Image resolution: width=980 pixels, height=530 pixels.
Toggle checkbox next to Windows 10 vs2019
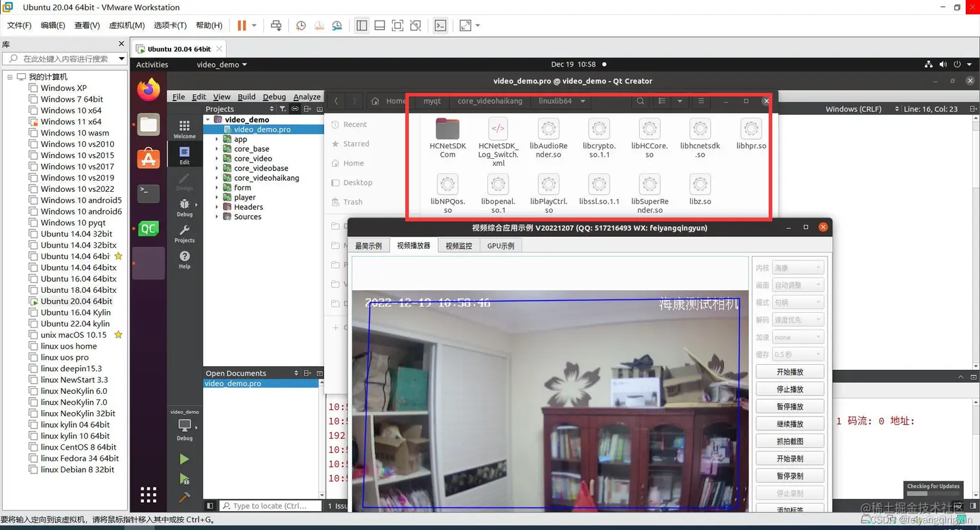[33, 178]
